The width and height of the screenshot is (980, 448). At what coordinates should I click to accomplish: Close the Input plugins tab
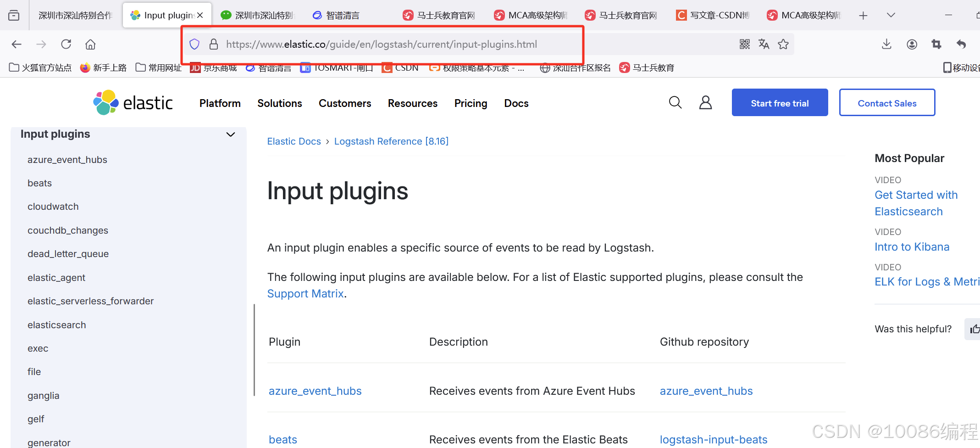click(200, 15)
